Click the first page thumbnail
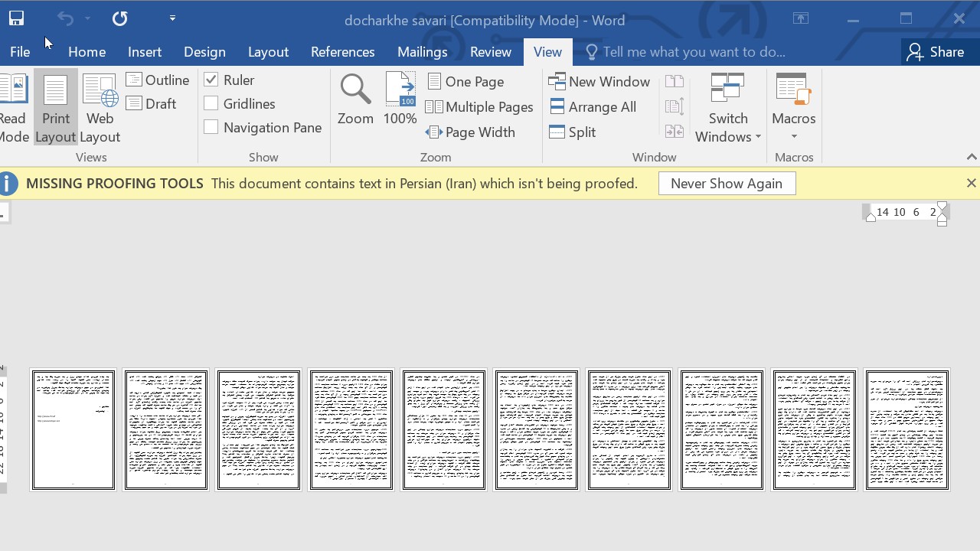Viewport: 980px width, 551px height. pos(73,430)
